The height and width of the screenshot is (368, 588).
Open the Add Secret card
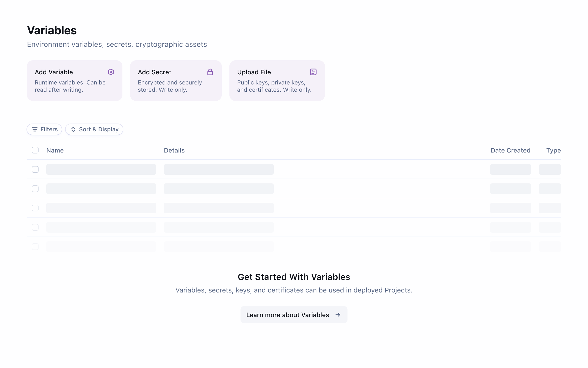point(176,81)
